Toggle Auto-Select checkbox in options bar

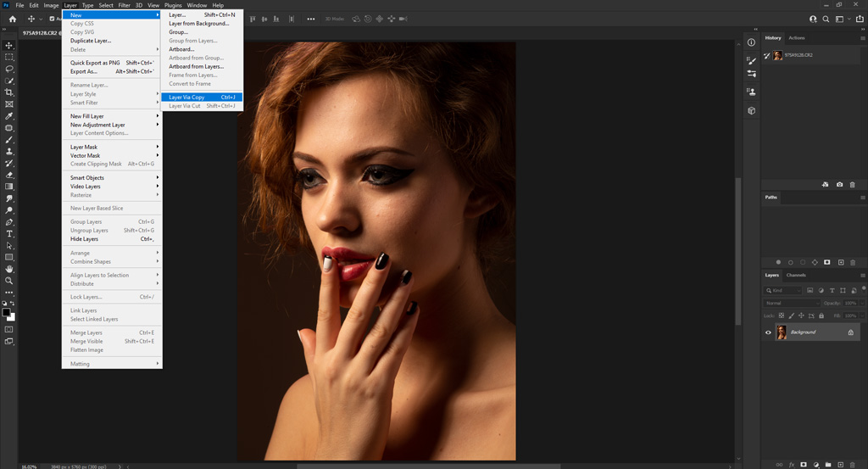52,19
